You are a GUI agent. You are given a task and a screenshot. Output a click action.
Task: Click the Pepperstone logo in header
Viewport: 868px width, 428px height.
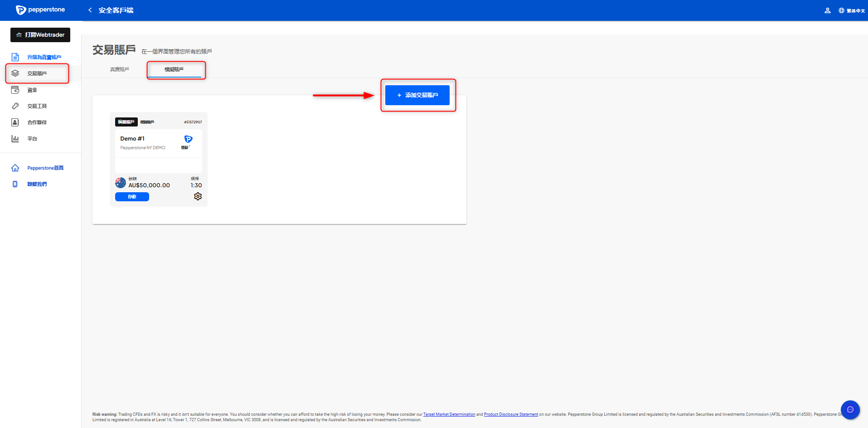click(x=40, y=10)
